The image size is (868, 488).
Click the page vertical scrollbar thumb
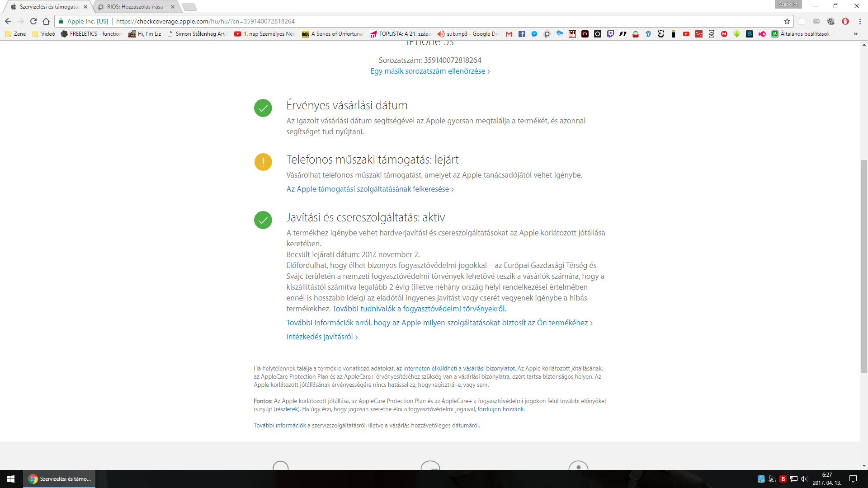click(864, 266)
